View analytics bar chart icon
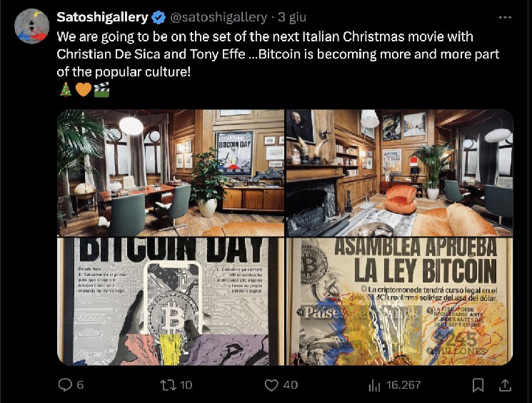Image resolution: width=532 pixels, height=403 pixels. click(374, 385)
